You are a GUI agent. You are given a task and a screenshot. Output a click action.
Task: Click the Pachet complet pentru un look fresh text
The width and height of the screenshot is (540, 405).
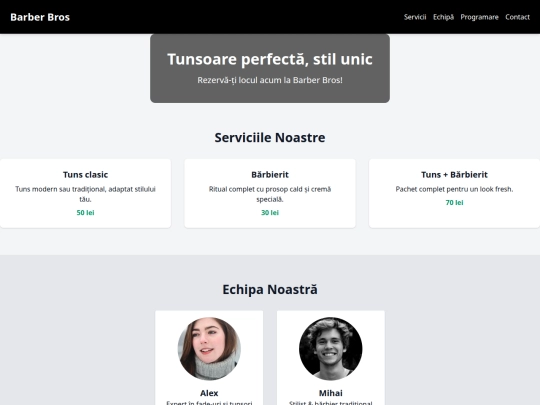[454, 189]
